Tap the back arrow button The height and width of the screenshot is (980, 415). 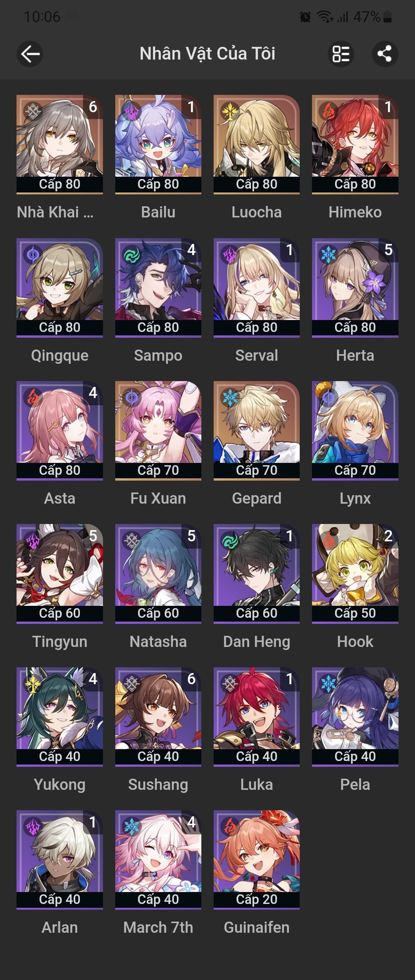30,54
